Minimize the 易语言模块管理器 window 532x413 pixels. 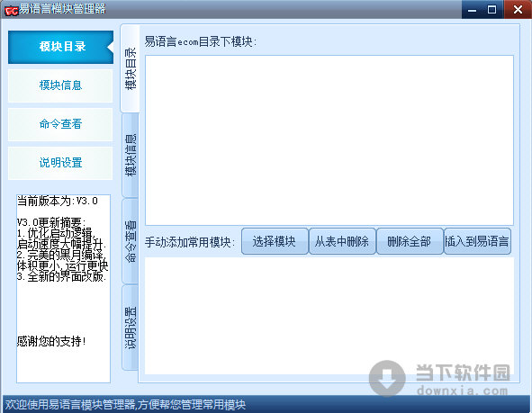coord(472,10)
